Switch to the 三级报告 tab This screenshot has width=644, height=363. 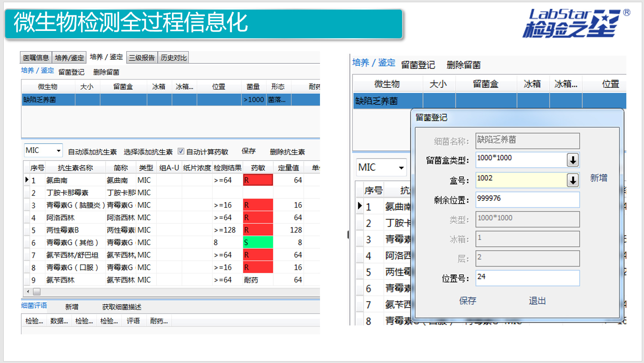(142, 57)
